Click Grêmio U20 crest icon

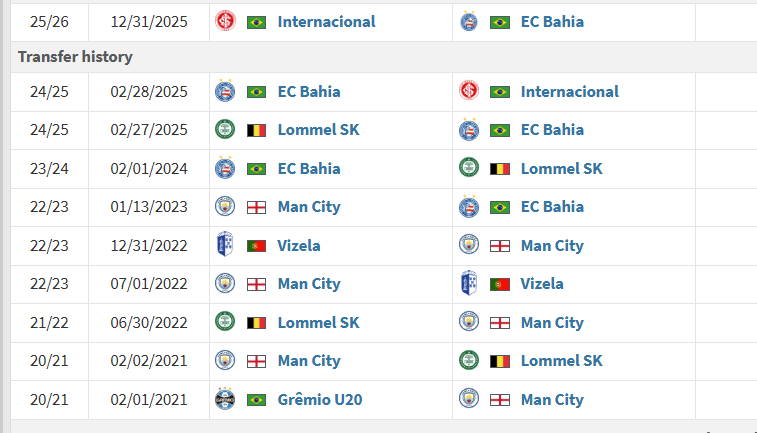tap(225, 400)
